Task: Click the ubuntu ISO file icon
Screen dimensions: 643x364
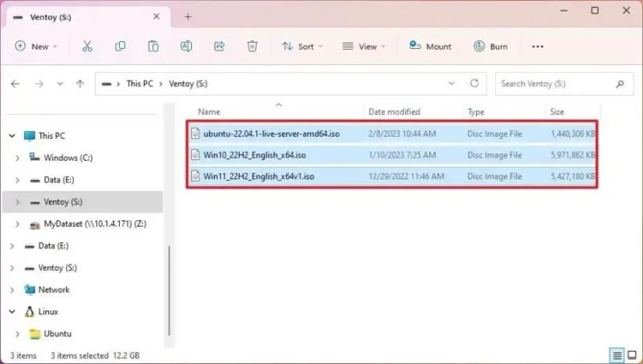Action: (195, 133)
